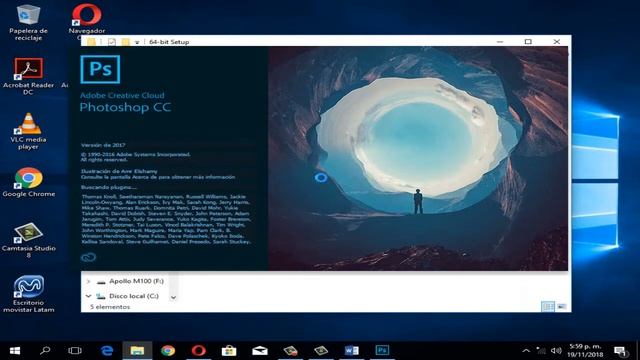Launch Chrome from the taskbar
640x360 pixels.
pyautogui.click(x=168, y=351)
